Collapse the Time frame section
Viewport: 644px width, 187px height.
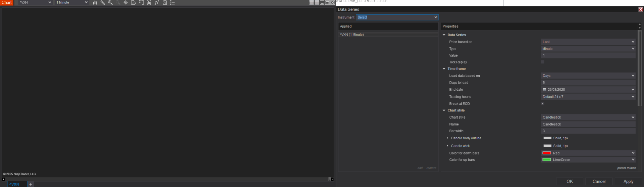tap(444, 69)
